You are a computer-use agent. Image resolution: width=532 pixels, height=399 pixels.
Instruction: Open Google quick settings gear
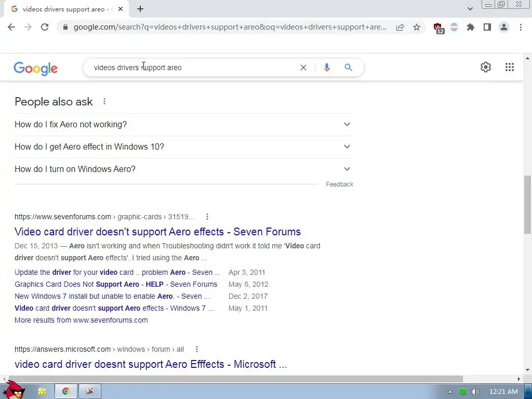[x=486, y=67]
